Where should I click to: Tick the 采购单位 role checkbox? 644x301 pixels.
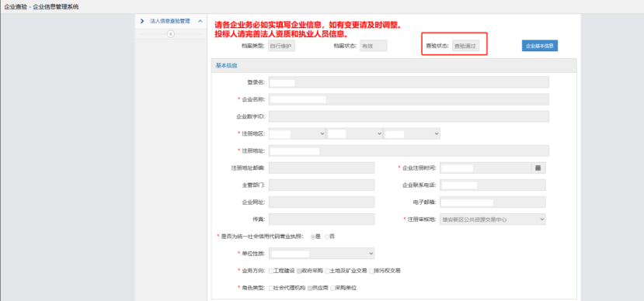click(332, 288)
